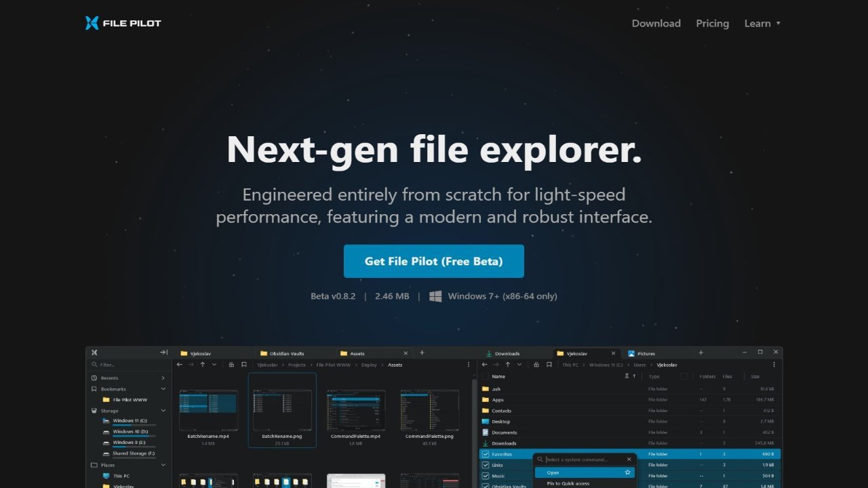
Task: Open Shared Storage (F:) in sidebar
Action: (129, 453)
